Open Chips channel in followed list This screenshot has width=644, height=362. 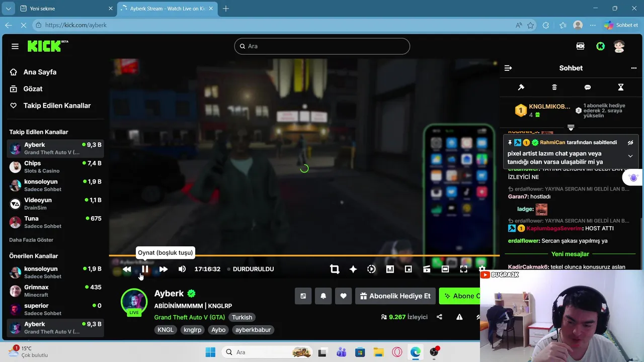[55, 167]
